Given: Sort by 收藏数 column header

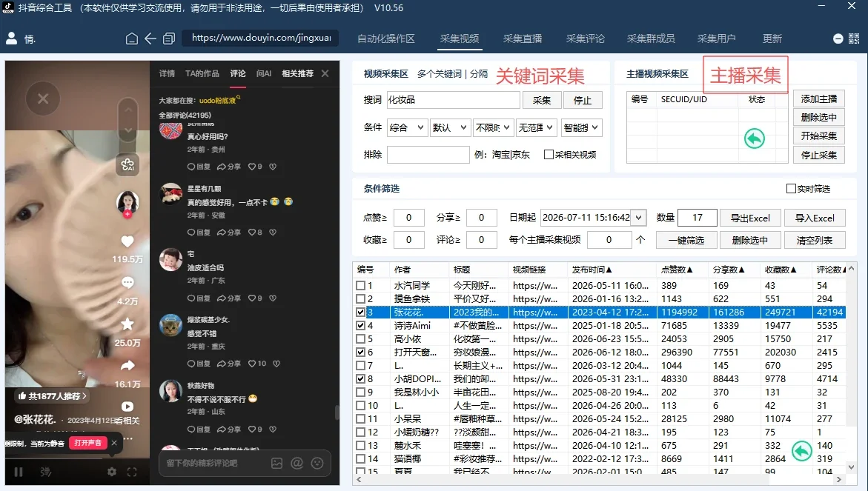Looking at the screenshot, I should [781, 270].
